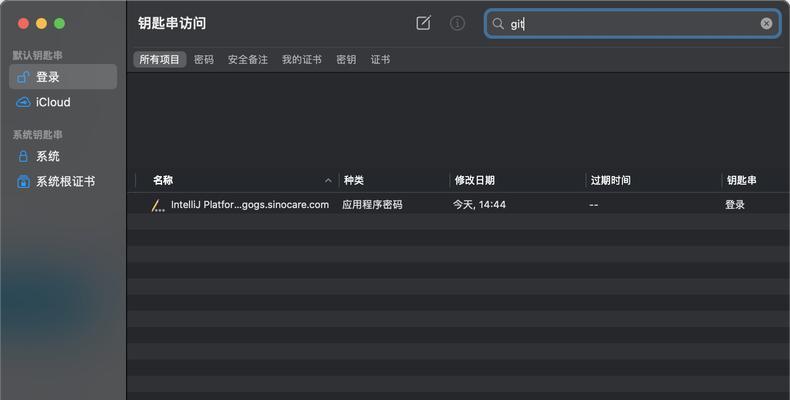Viewport: 790px width, 400px height.
Task: Sort by the 过期时间 column header
Action: [611, 180]
